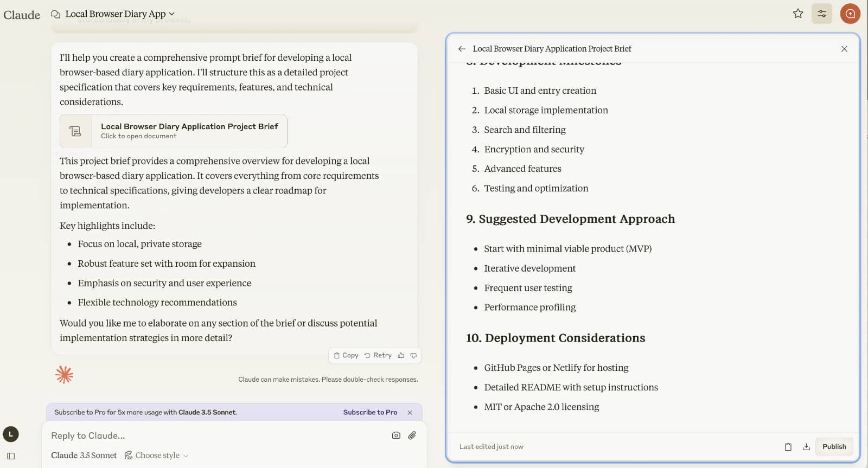Expand the Choose style dropdown
This screenshot has height=468, width=868.
point(157,456)
